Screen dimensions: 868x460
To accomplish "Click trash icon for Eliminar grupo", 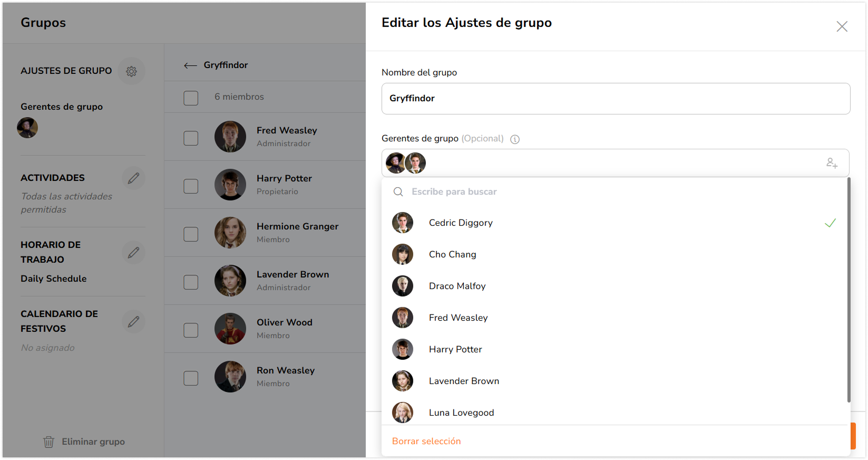I will (x=48, y=442).
